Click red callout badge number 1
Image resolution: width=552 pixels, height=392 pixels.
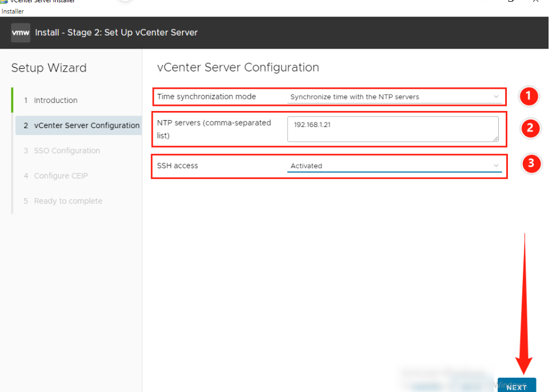pos(529,97)
